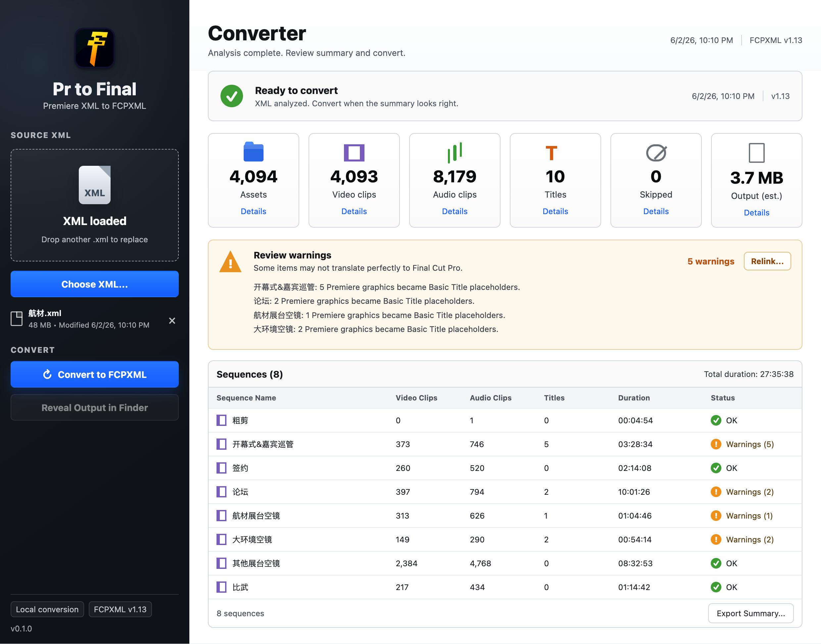Click the Warnings (5) status icon
The image size is (821, 644).
716,444
